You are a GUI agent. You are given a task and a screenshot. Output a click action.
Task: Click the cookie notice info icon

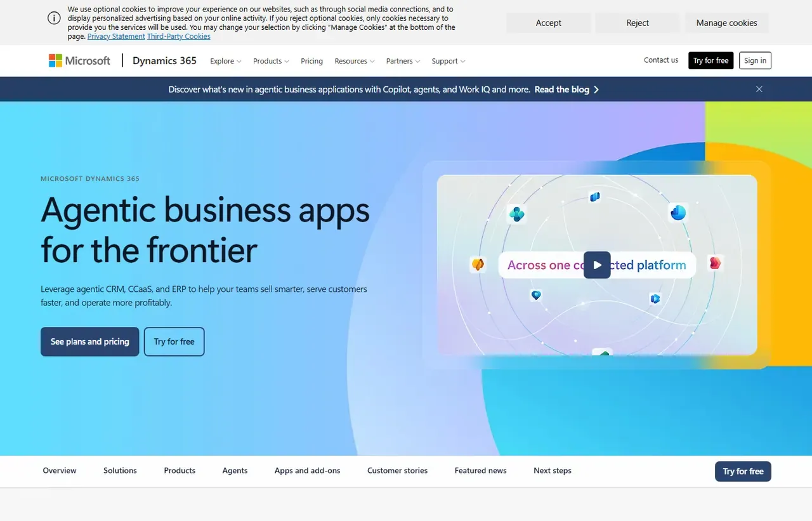pyautogui.click(x=55, y=18)
